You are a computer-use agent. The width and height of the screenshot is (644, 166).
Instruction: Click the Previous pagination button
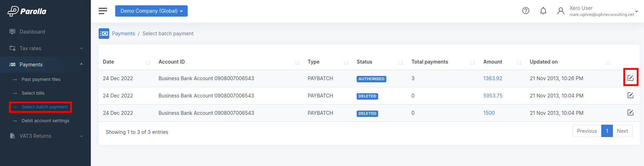pyautogui.click(x=587, y=131)
